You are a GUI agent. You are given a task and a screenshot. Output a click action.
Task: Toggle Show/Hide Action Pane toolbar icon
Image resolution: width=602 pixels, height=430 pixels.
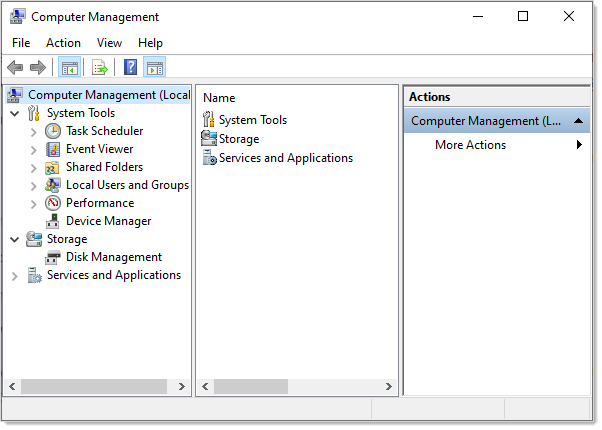click(155, 67)
